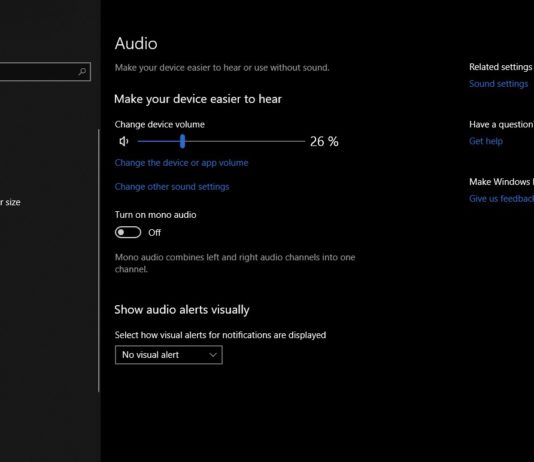Open Change other sound settings link

[x=172, y=187]
